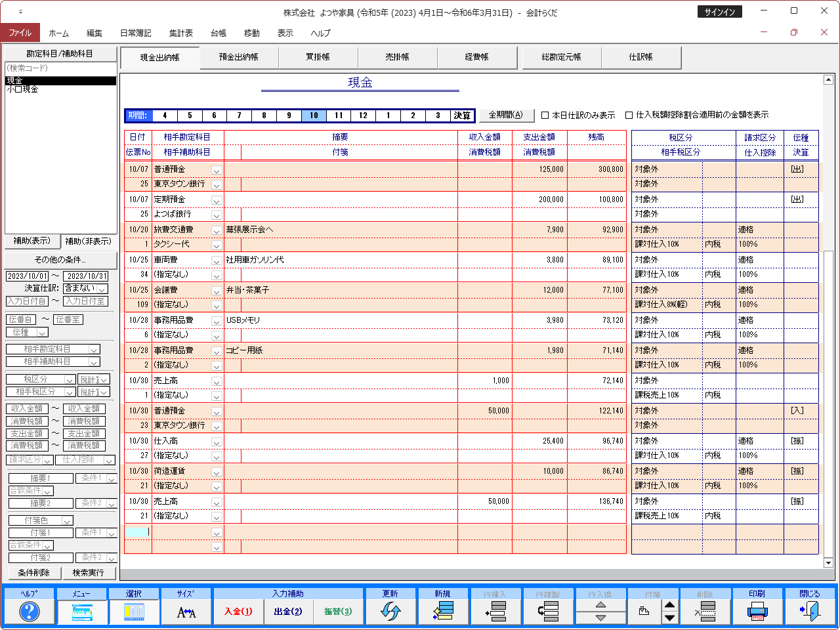Check 仕入税額控除割合適用前の金額を表示 checkbox
The height and width of the screenshot is (630, 840).
coord(629,115)
